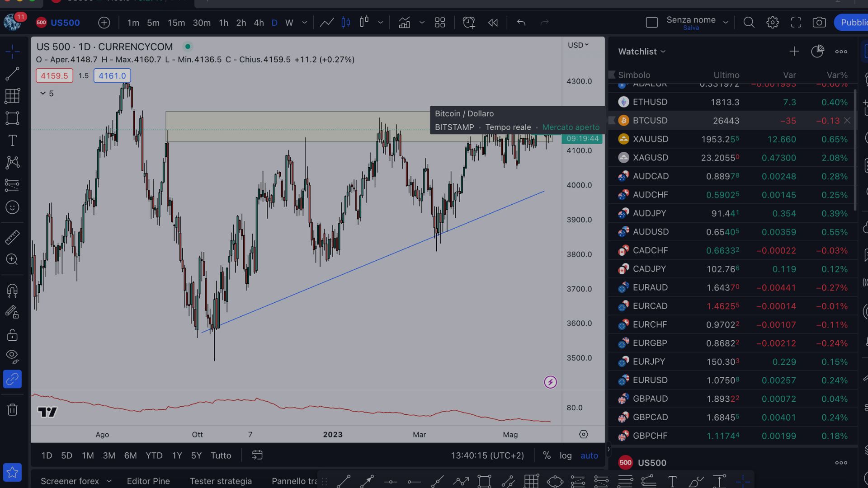Enter fullscreen mode
This screenshot has width=868, height=488.
click(x=796, y=23)
